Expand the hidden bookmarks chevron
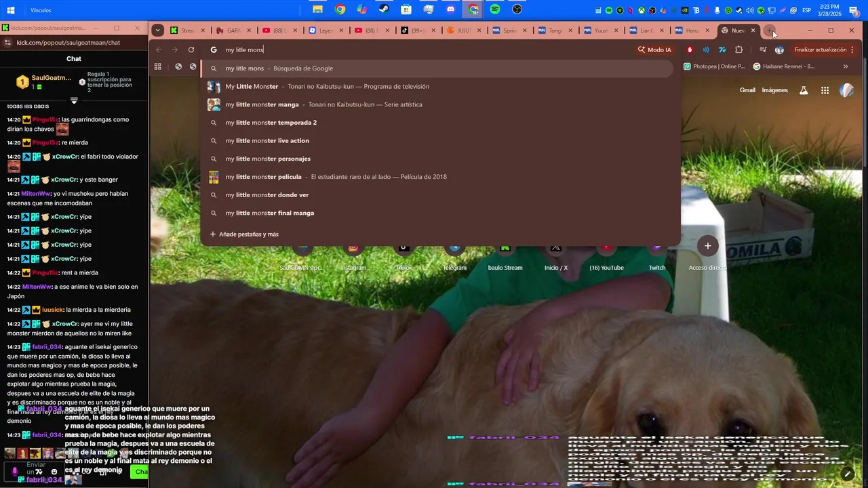Screen dimensions: 868x488 click(846, 66)
